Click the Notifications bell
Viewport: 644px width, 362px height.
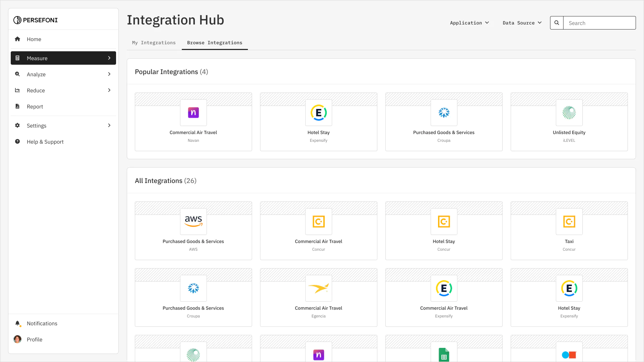point(17,323)
